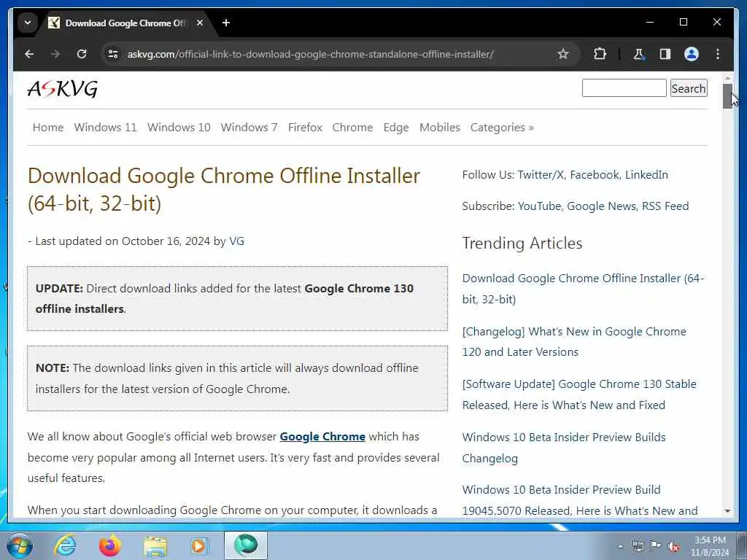Open the Windows Start button
Image resolution: width=747 pixels, height=560 pixels.
[19, 545]
